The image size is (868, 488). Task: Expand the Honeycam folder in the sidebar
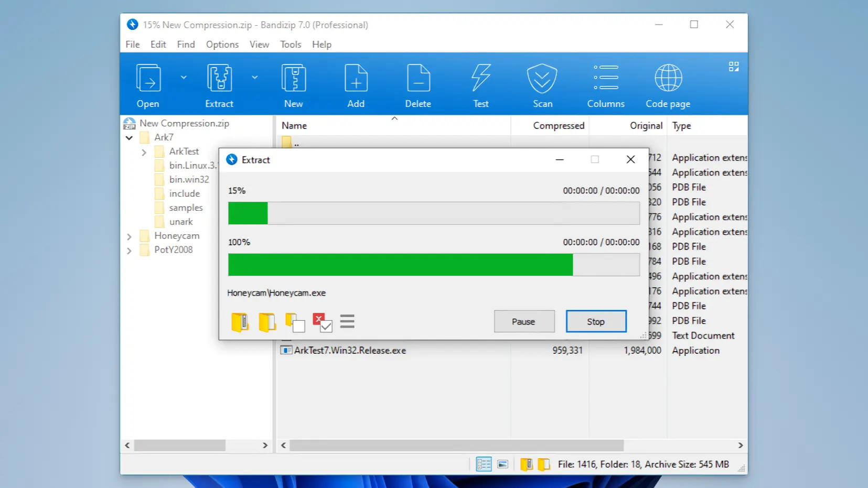pyautogui.click(x=129, y=236)
